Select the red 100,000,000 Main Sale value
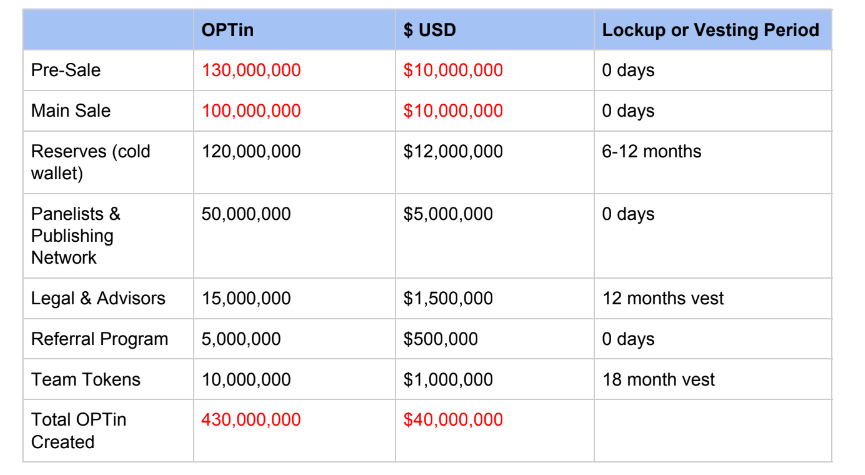 [251, 111]
